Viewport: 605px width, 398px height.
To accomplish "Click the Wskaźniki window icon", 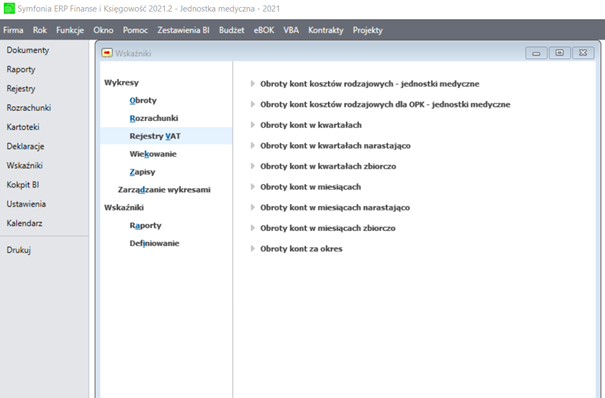I will click(x=107, y=53).
